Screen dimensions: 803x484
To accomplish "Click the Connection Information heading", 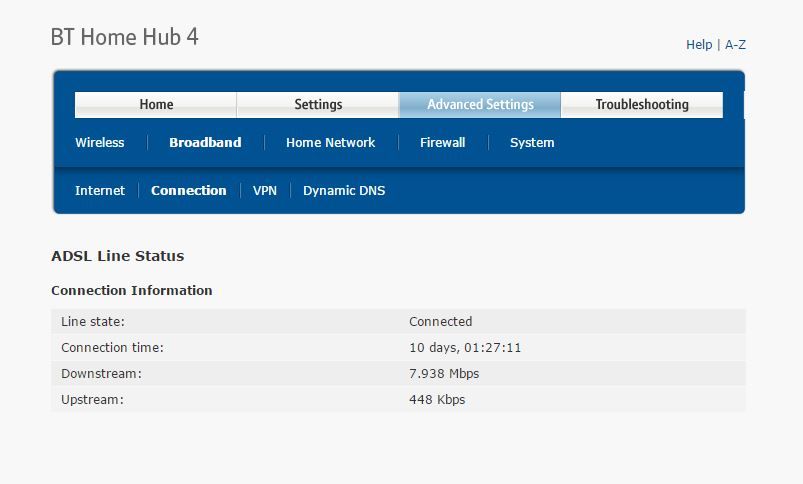I will [132, 290].
